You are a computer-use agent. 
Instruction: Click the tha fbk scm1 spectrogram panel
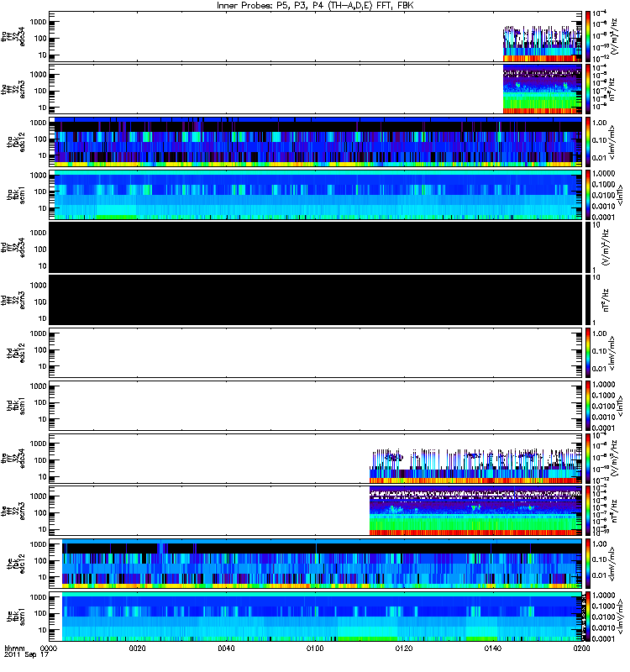[316, 195]
